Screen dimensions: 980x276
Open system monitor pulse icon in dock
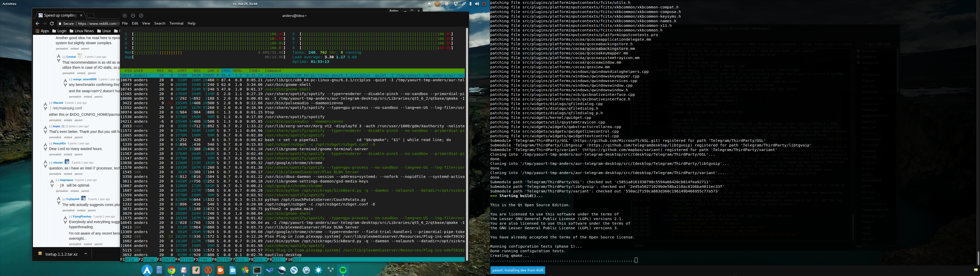tap(306, 270)
